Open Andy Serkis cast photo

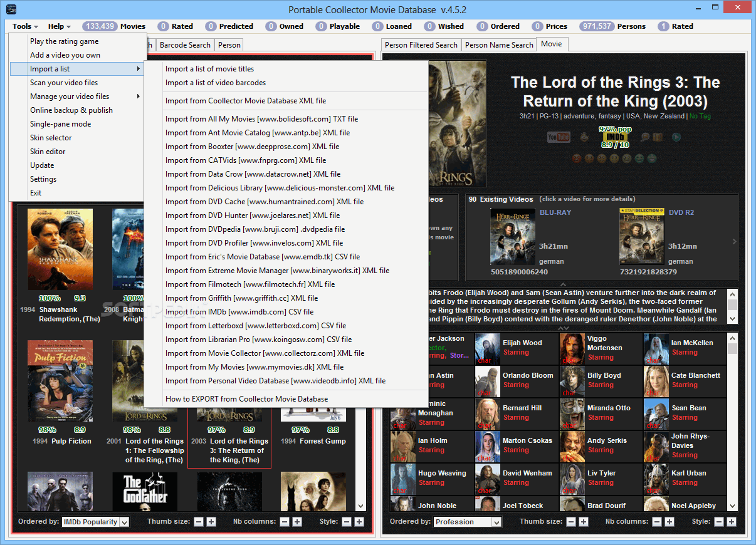572,446
